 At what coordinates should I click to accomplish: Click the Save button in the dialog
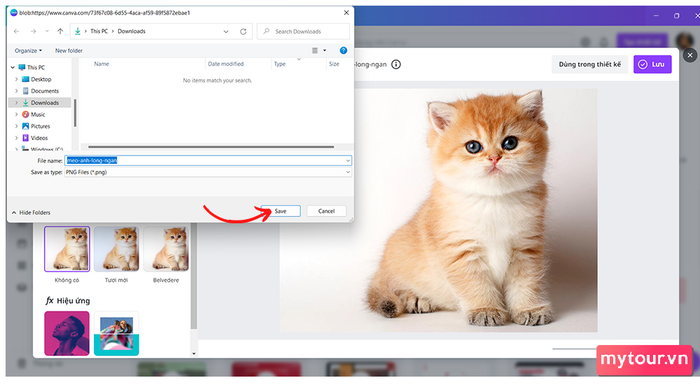(x=281, y=211)
